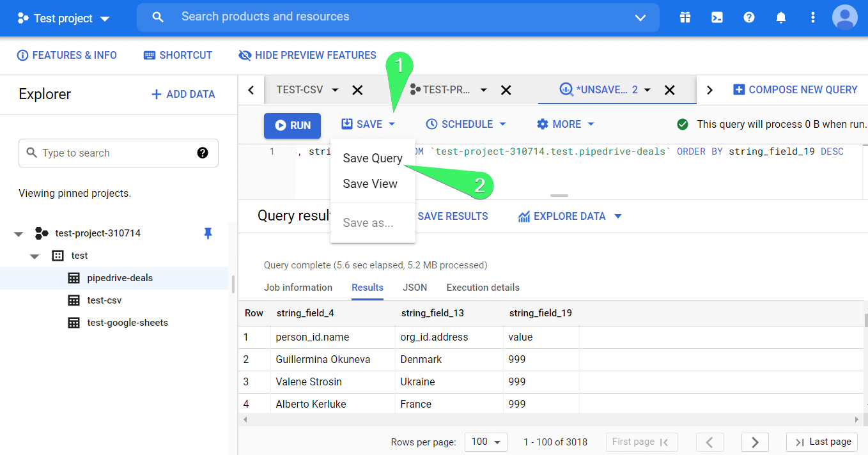The height and width of the screenshot is (455, 868).
Task: Click the test-csv table icon
Action: (x=74, y=300)
